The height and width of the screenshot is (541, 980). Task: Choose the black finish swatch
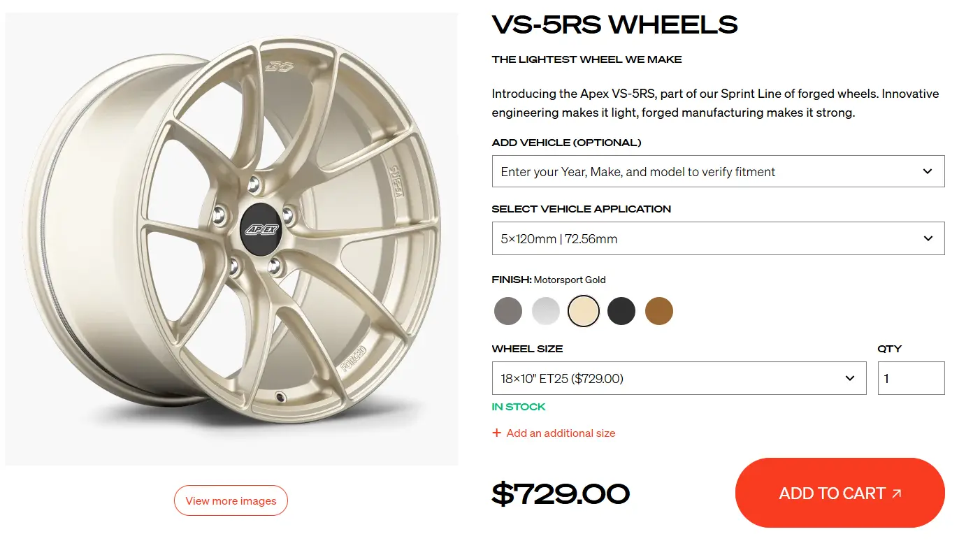click(621, 311)
